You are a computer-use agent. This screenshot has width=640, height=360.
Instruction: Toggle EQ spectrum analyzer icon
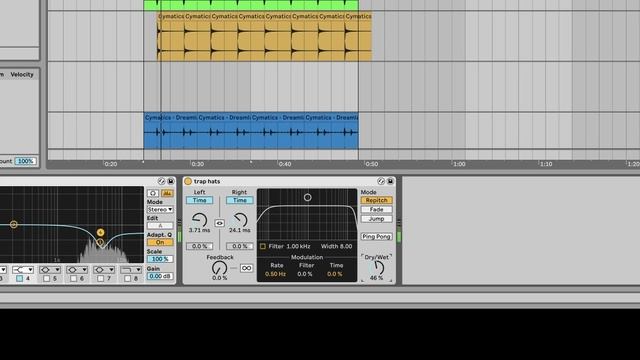(x=167, y=193)
